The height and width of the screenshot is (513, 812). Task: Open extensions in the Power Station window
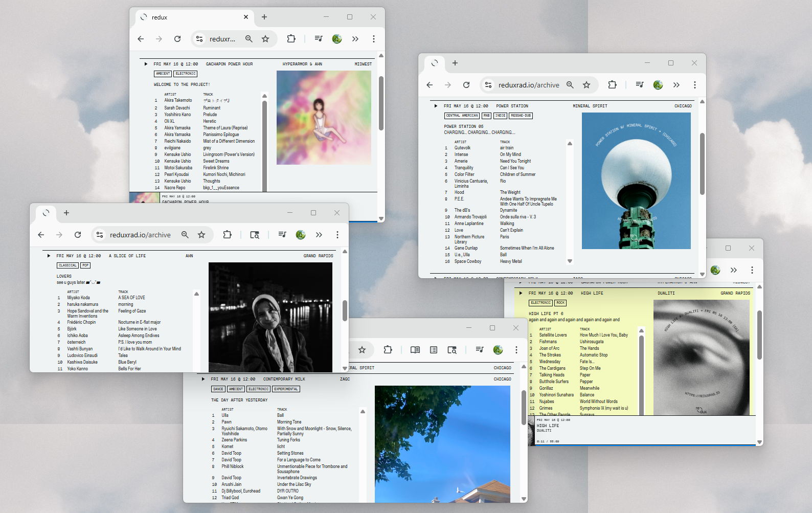pyautogui.click(x=612, y=85)
